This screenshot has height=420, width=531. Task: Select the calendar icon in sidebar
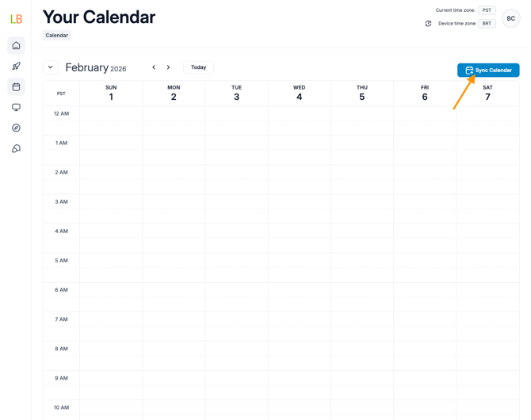(x=16, y=87)
